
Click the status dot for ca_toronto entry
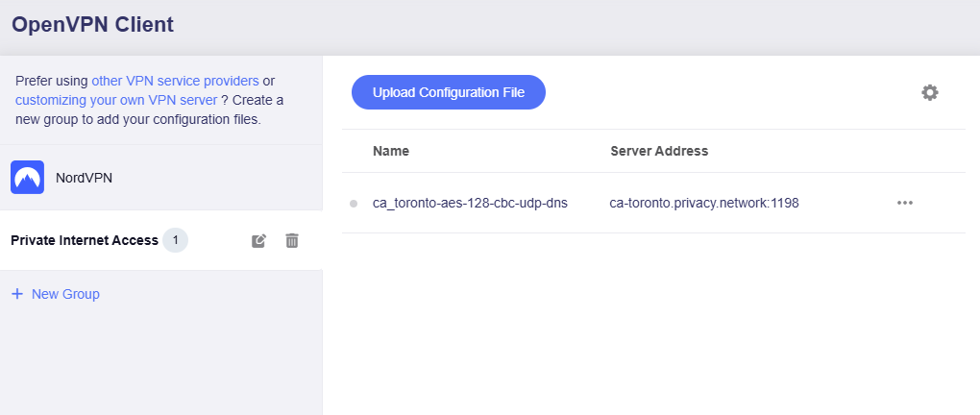354,204
